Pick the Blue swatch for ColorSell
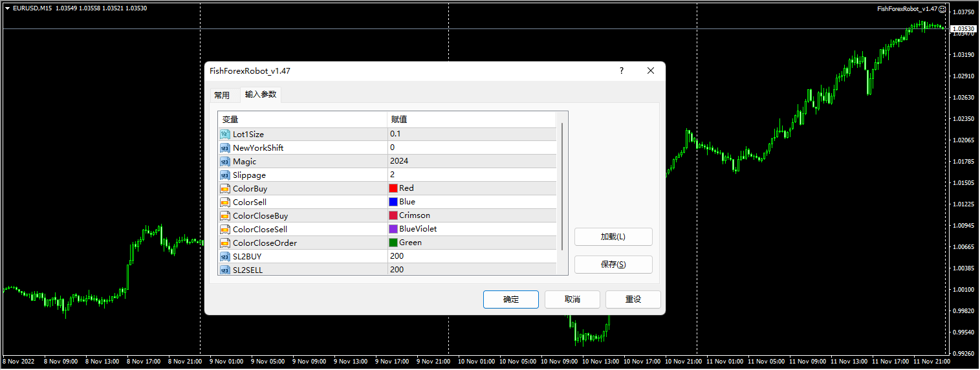 (x=393, y=202)
